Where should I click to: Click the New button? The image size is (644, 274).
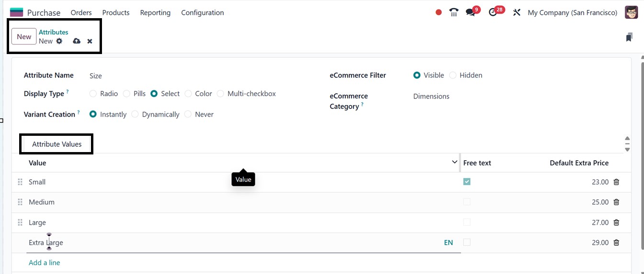24,37
